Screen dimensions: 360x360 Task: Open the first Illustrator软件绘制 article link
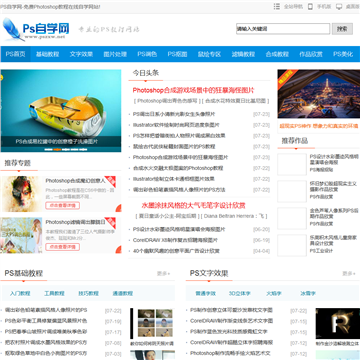pos(176,125)
